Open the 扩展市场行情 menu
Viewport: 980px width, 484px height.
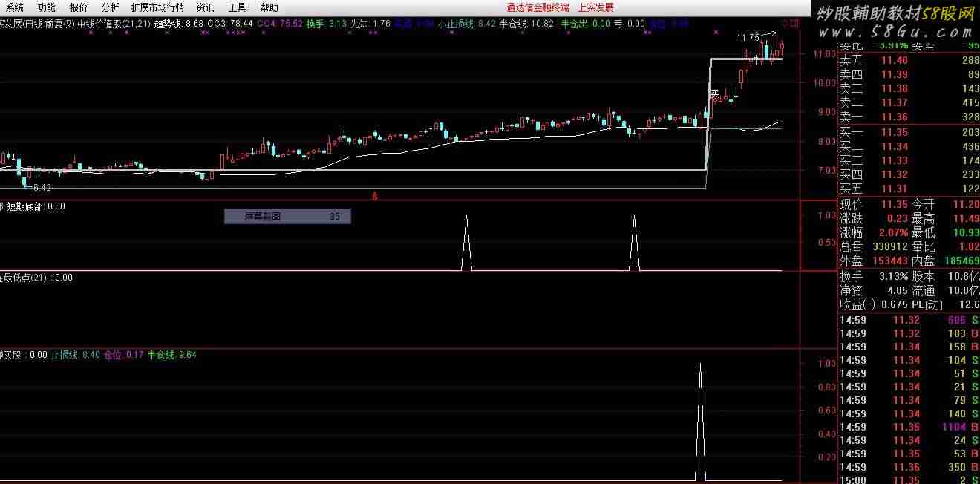tap(157, 7)
